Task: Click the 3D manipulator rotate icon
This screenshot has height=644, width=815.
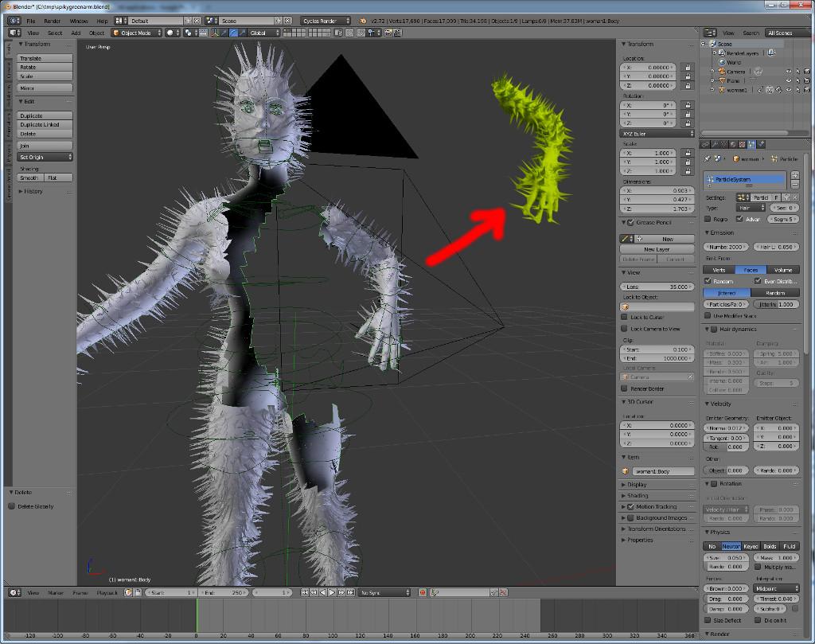Action: (233, 33)
